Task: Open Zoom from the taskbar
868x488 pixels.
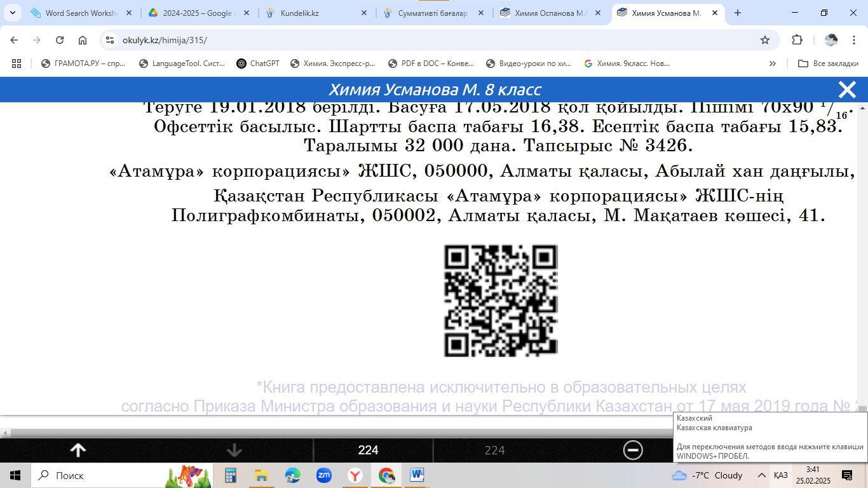Action: [324, 475]
